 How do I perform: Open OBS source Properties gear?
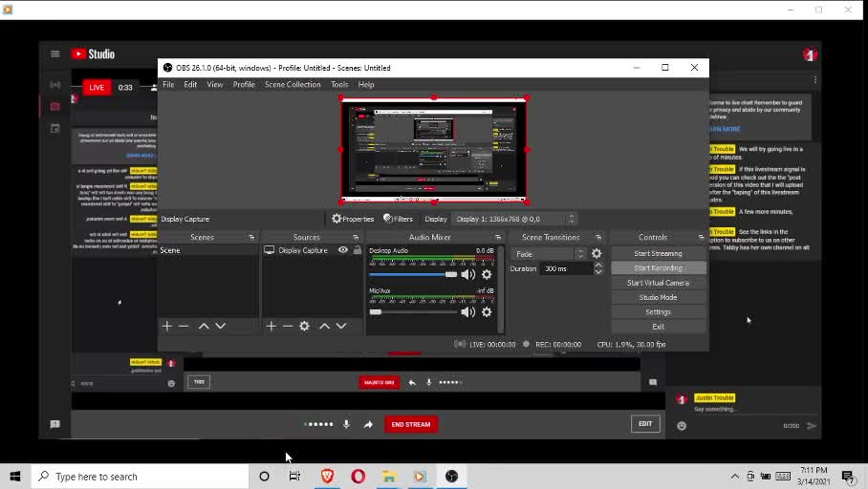(x=353, y=219)
